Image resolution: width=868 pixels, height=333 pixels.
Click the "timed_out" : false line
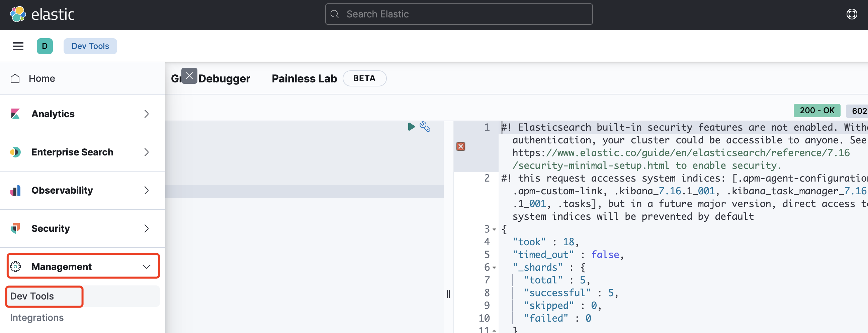(x=568, y=255)
